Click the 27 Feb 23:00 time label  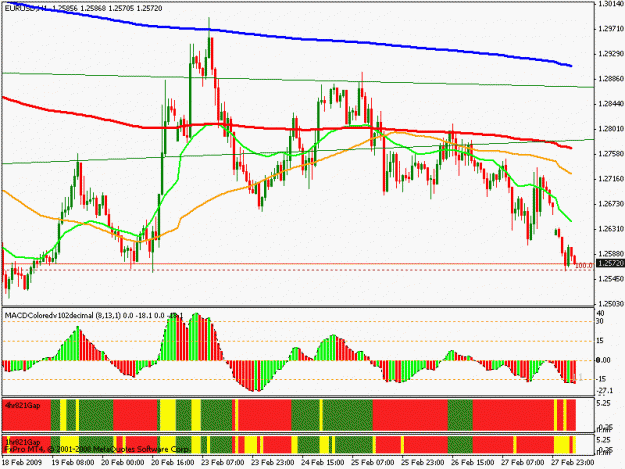573,463
